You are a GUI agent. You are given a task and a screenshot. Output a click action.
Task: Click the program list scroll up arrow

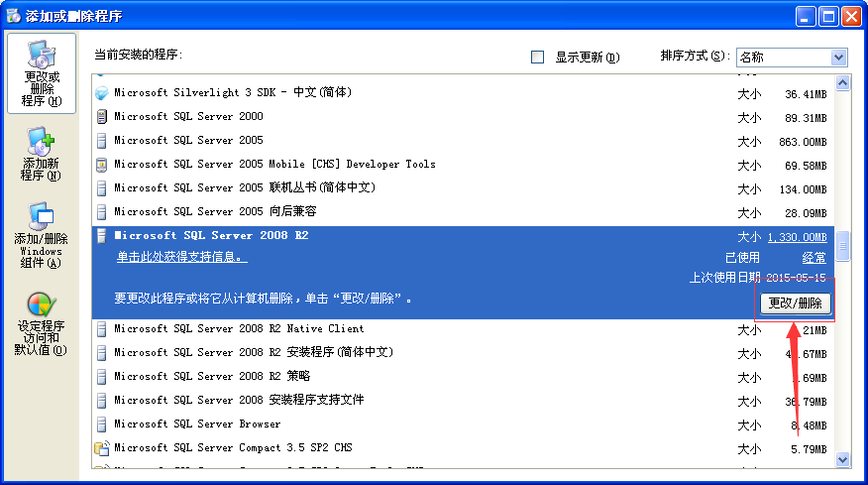(x=842, y=83)
